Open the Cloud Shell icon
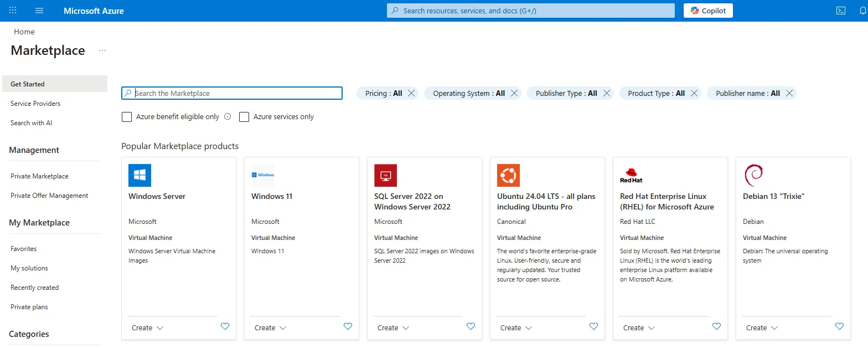Screen dimensions: 868x348 (x=840, y=11)
